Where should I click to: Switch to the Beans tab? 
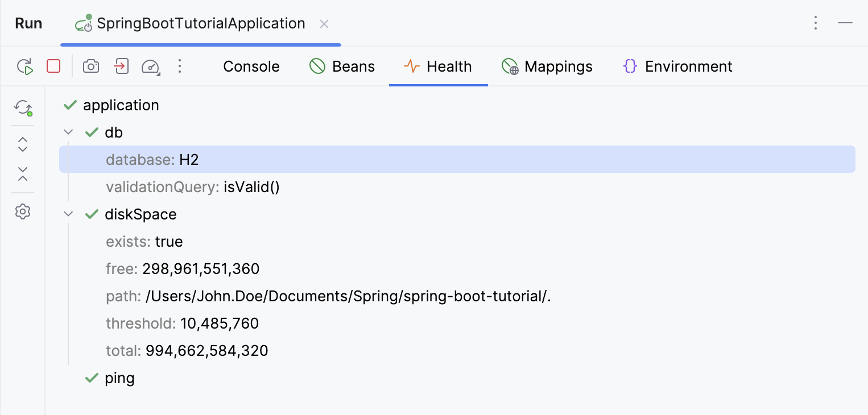[342, 67]
